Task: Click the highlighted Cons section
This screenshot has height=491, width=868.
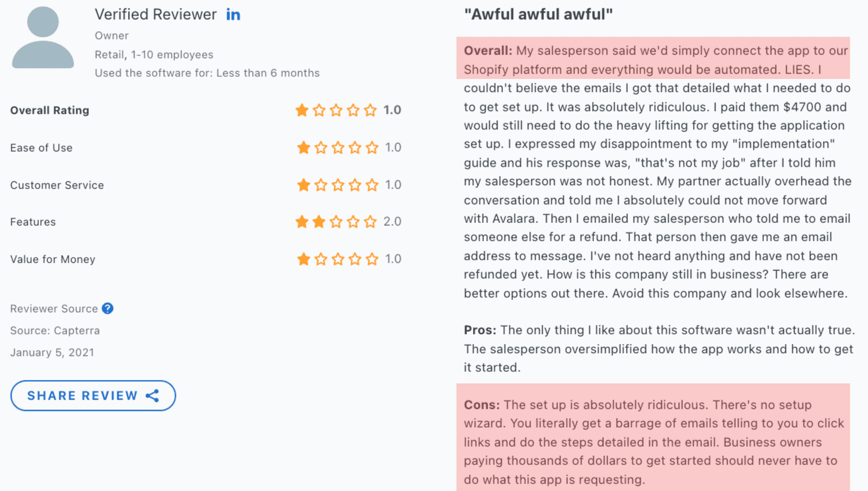Action: click(653, 437)
